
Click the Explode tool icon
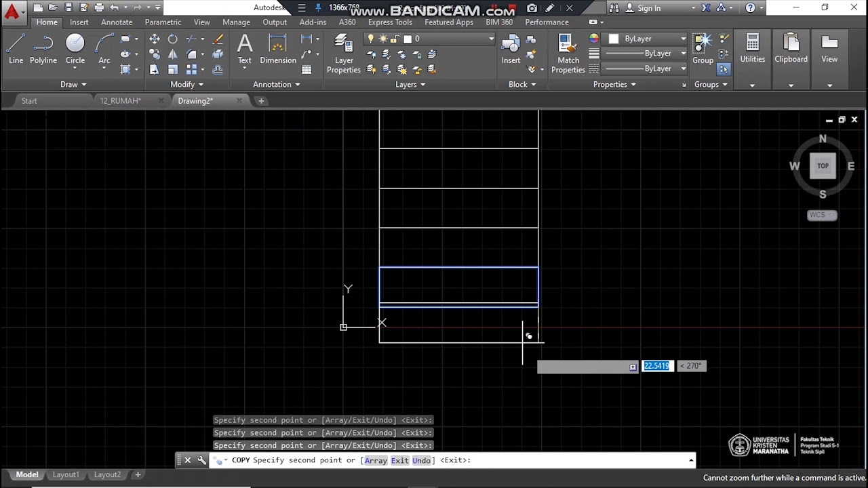pos(218,54)
